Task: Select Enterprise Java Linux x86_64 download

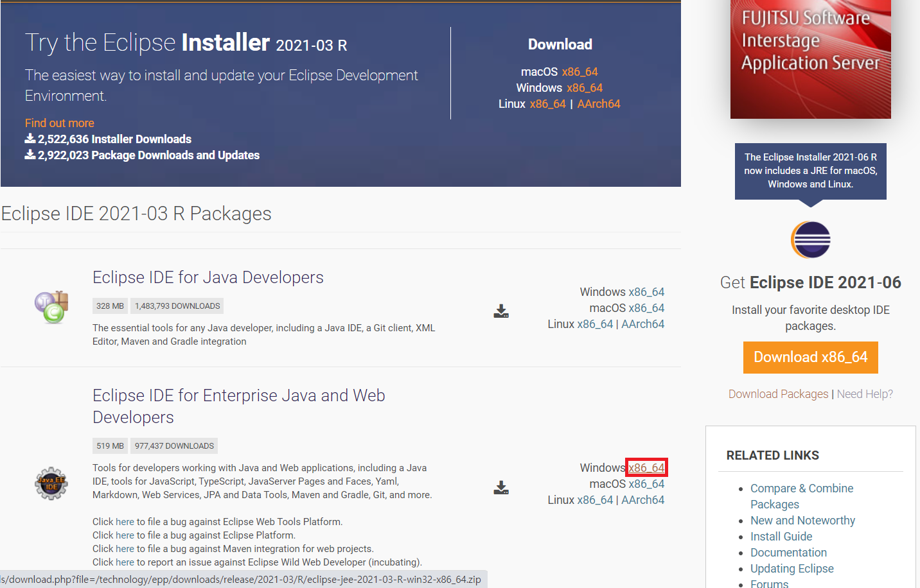Action: point(596,500)
